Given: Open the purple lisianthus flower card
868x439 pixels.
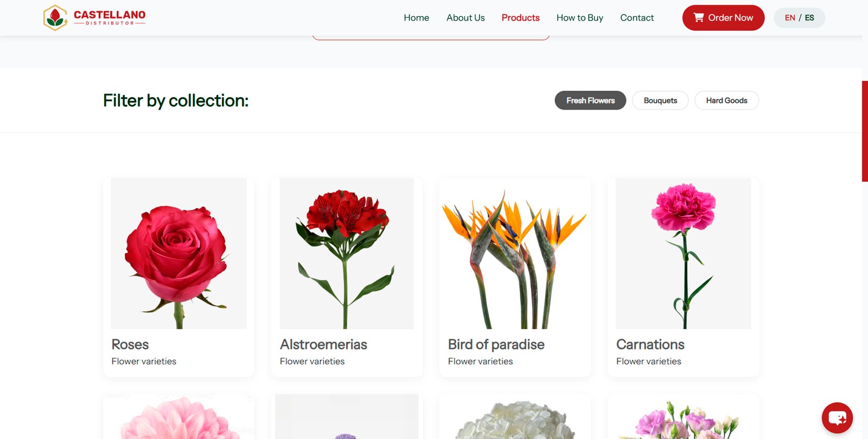Looking at the screenshot, I should tap(683, 417).
